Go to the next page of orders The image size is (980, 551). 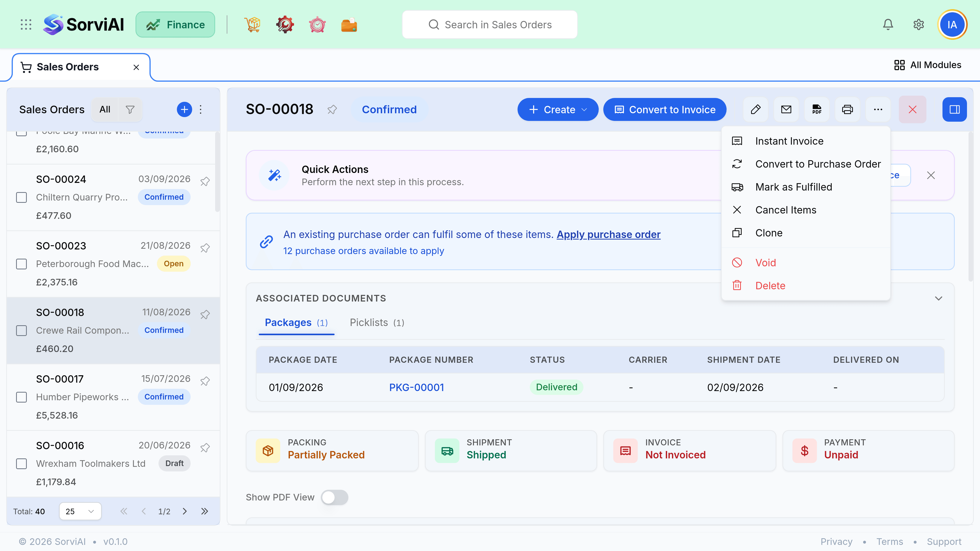(185, 511)
